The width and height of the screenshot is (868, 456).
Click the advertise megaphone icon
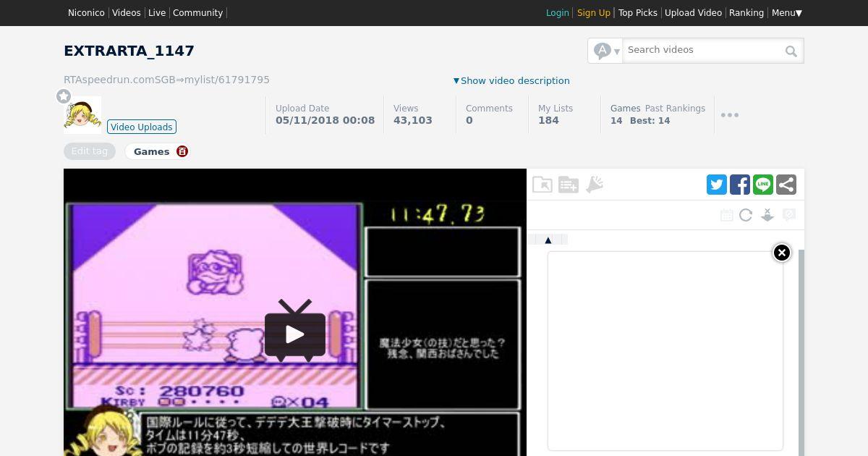595,185
